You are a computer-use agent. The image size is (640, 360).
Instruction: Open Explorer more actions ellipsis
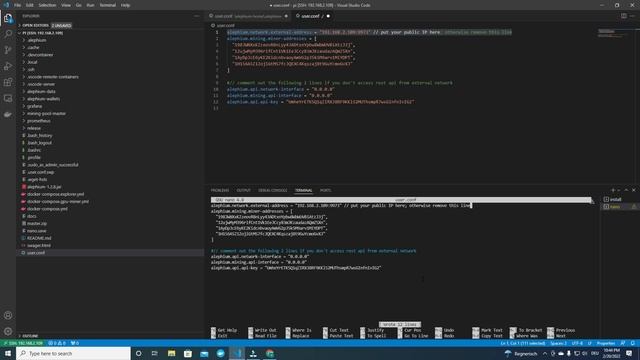[x=197, y=16]
